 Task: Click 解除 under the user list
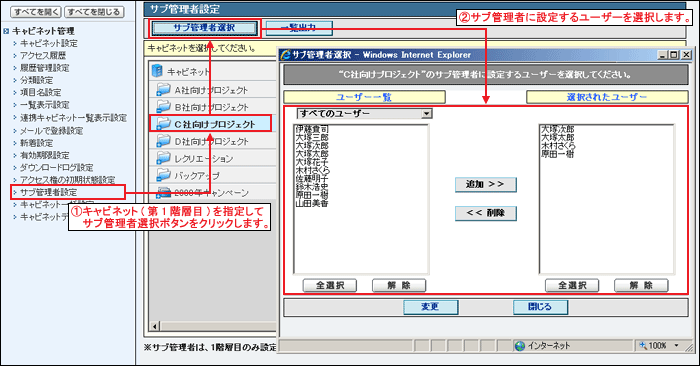[x=399, y=286]
